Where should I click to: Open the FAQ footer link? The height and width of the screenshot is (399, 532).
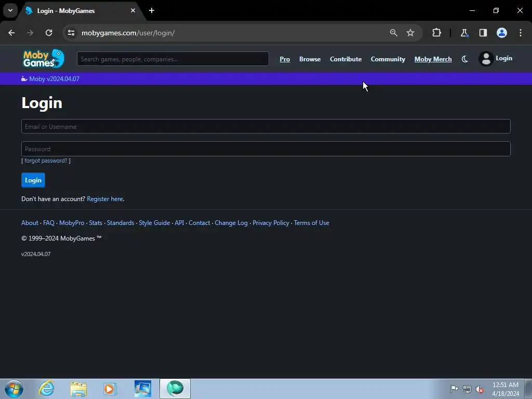point(48,222)
